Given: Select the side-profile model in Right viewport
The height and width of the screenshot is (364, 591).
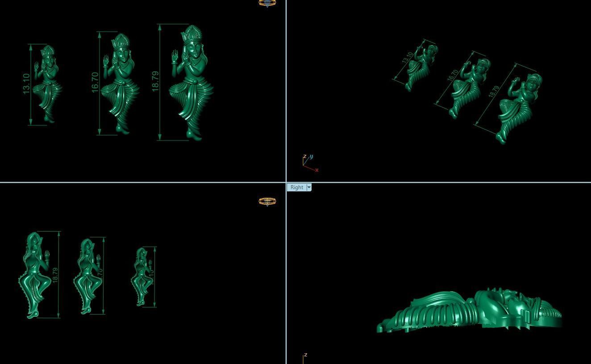Looking at the screenshot, I should pyautogui.click(x=470, y=311).
